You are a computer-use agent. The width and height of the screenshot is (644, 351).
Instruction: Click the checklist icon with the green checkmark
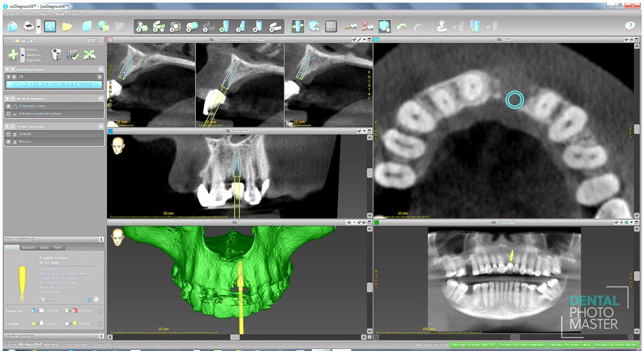pyautogui.click(x=73, y=54)
